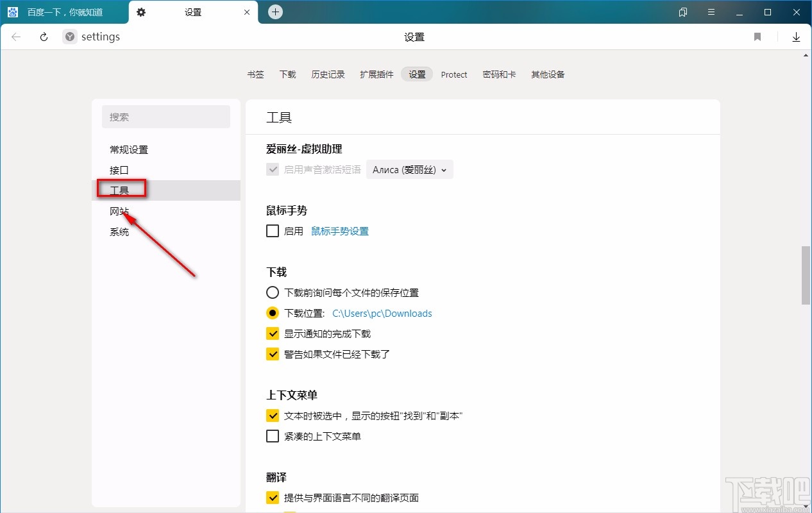Uncheck 警告如果文件已经下载了

coord(273,353)
